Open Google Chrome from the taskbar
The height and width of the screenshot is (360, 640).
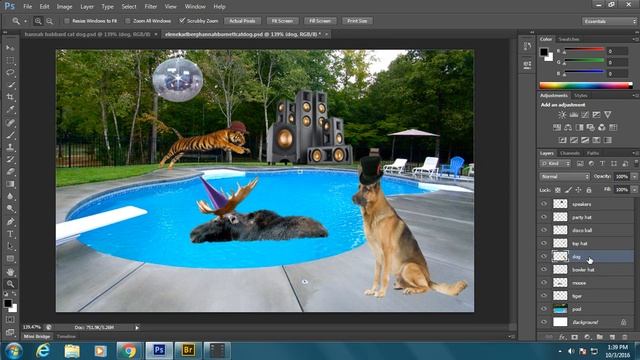point(129,350)
